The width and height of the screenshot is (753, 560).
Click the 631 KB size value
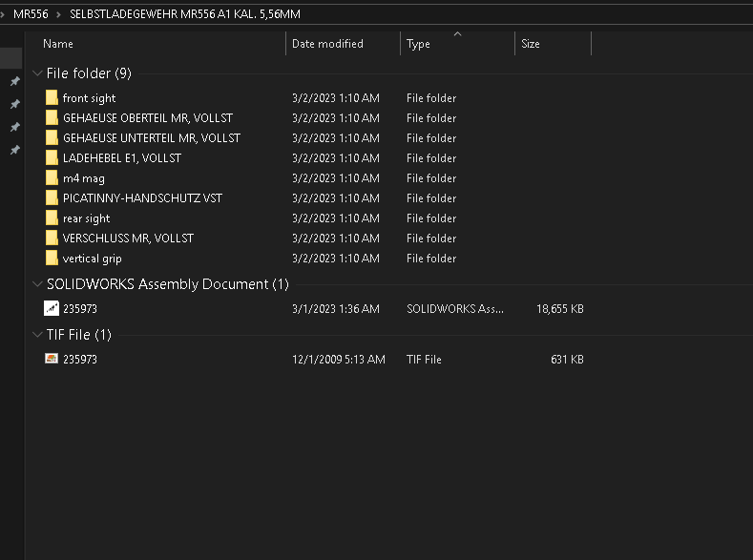click(x=567, y=360)
